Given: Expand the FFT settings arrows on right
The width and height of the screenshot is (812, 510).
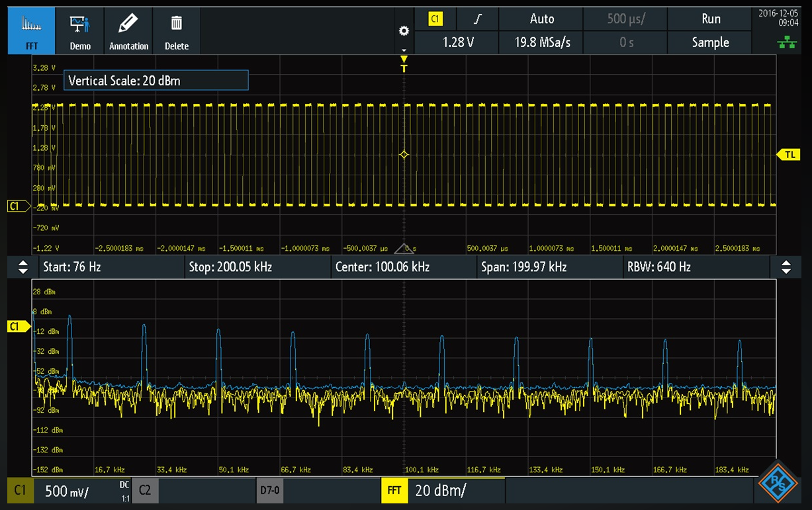Looking at the screenshot, I should [x=786, y=267].
